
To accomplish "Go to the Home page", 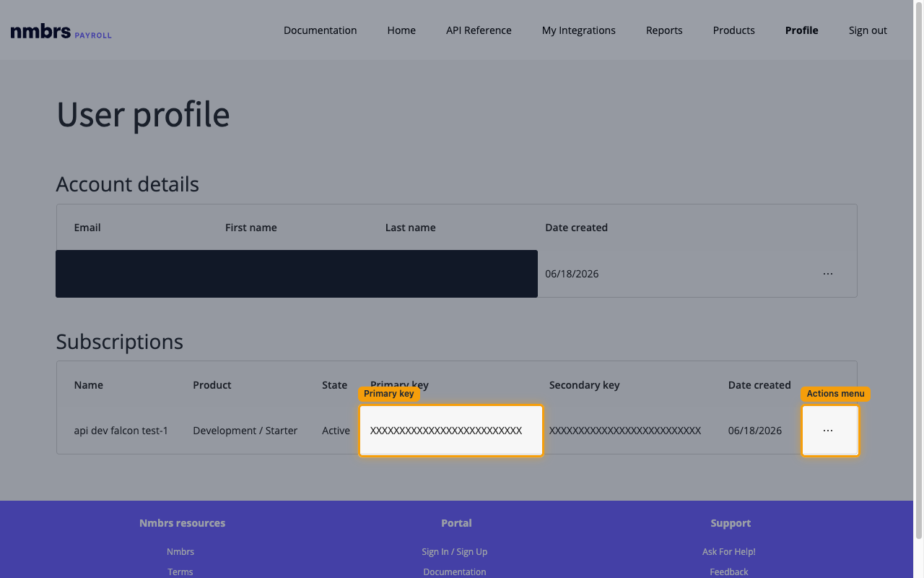I will coord(401,30).
